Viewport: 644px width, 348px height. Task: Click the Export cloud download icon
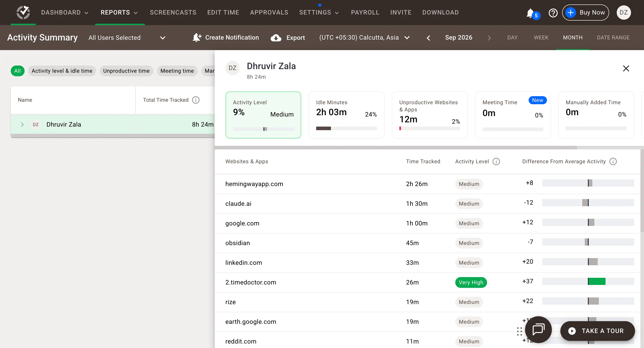276,38
